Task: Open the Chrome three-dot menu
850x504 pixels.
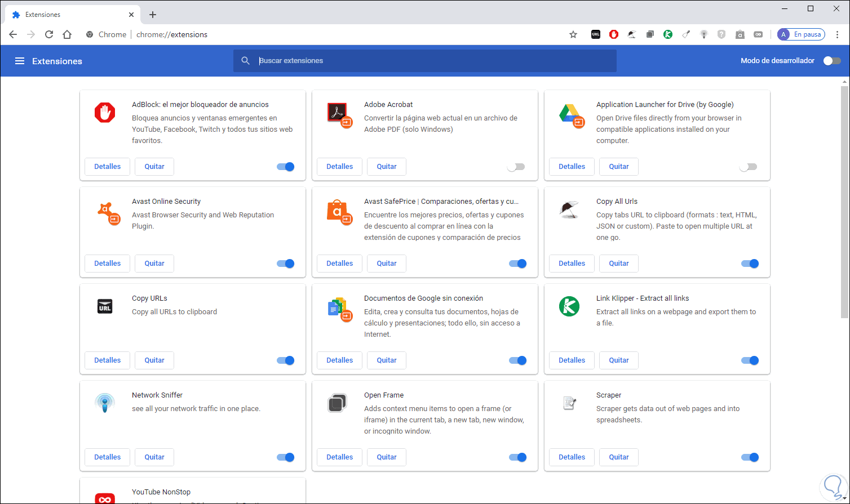Action: [x=837, y=34]
